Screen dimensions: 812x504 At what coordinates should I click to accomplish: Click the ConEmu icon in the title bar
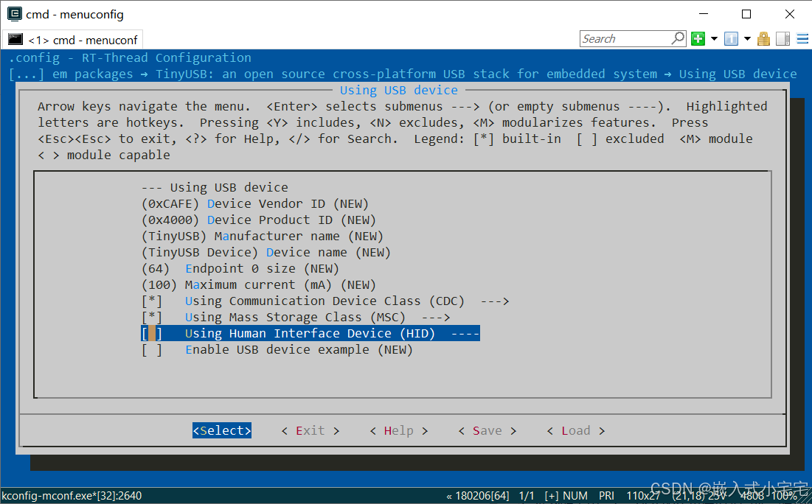coord(15,14)
